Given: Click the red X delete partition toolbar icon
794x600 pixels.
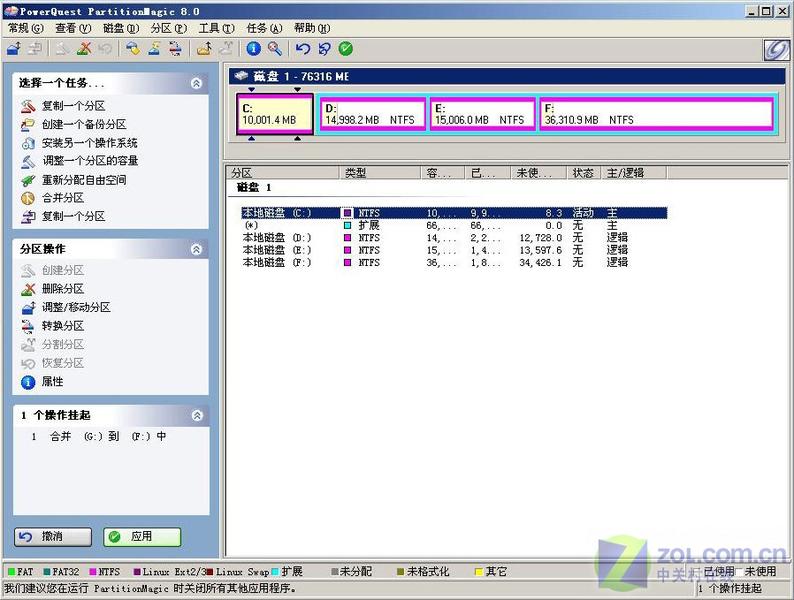Looking at the screenshot, I should tap(84, 49).
